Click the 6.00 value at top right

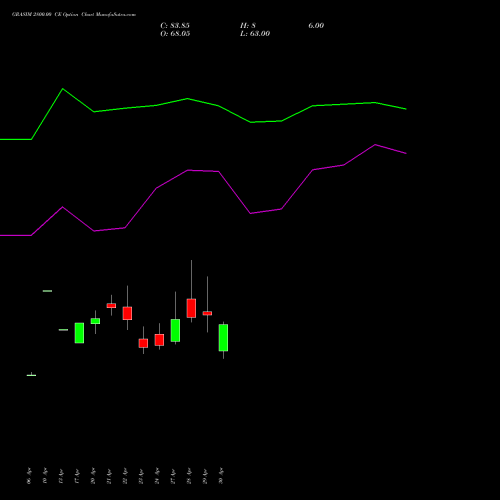(x=316, y=26)
